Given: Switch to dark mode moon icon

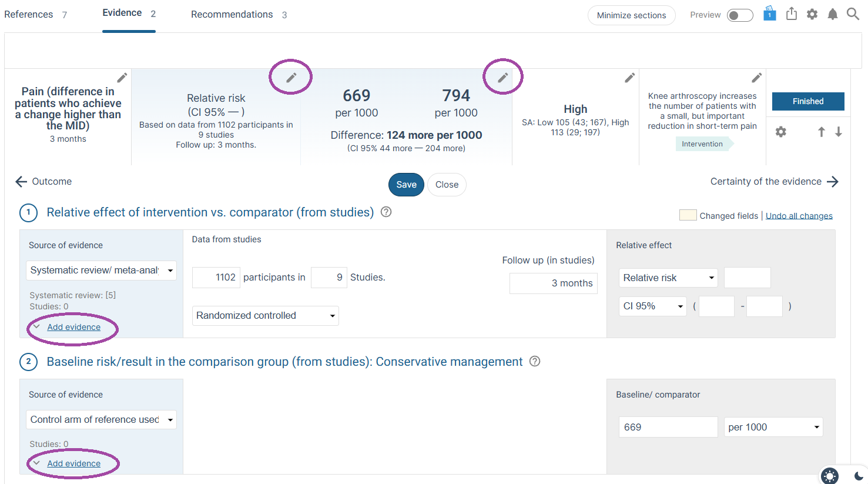Looking at the screenshot, I should (859, 476).
